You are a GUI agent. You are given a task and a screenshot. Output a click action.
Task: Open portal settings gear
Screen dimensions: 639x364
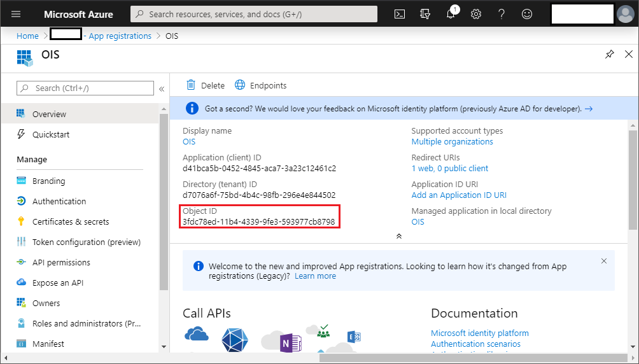[476, 14]
